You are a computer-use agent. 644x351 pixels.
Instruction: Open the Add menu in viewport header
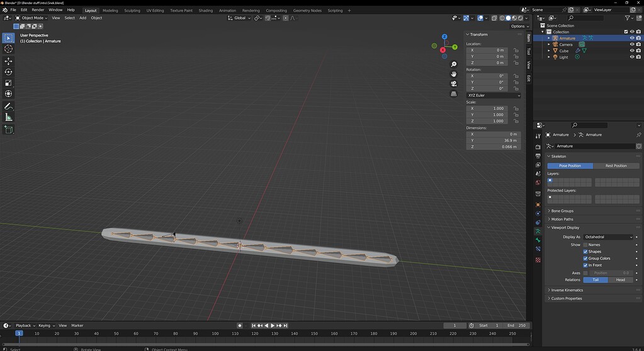pos(82,18)
